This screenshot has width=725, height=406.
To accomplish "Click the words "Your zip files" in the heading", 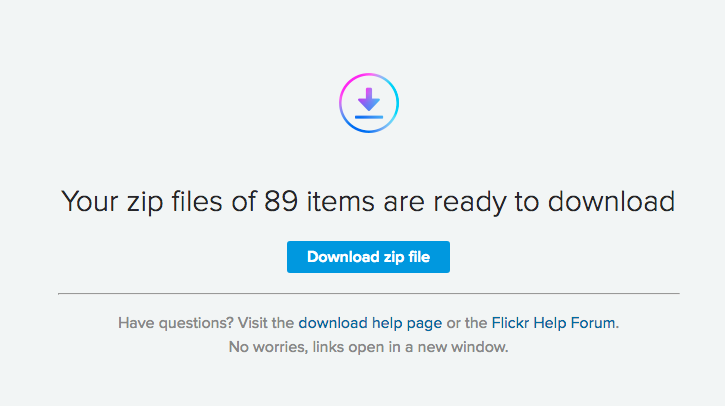I will click(141, 202).
